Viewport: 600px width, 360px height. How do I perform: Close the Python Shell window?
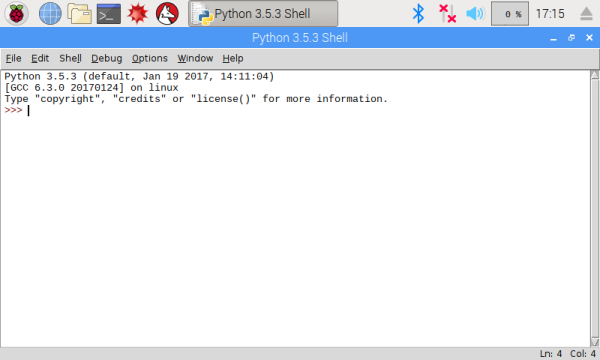point(589,37)
